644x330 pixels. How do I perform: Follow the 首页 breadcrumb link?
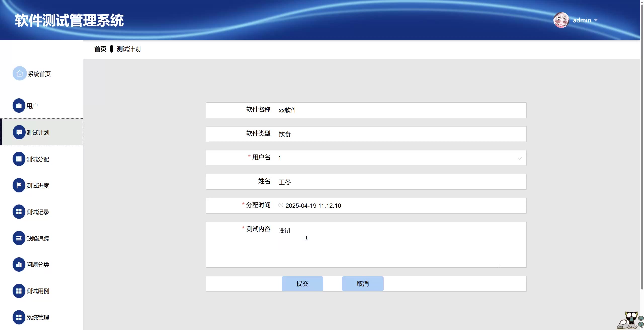(x=100, y=49)
